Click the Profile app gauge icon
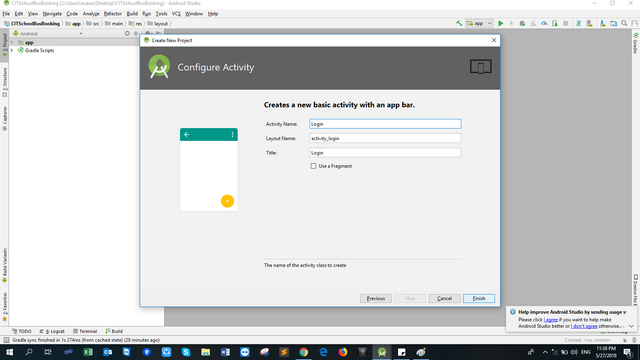640x360 pixels. click(x=544, y=24)
